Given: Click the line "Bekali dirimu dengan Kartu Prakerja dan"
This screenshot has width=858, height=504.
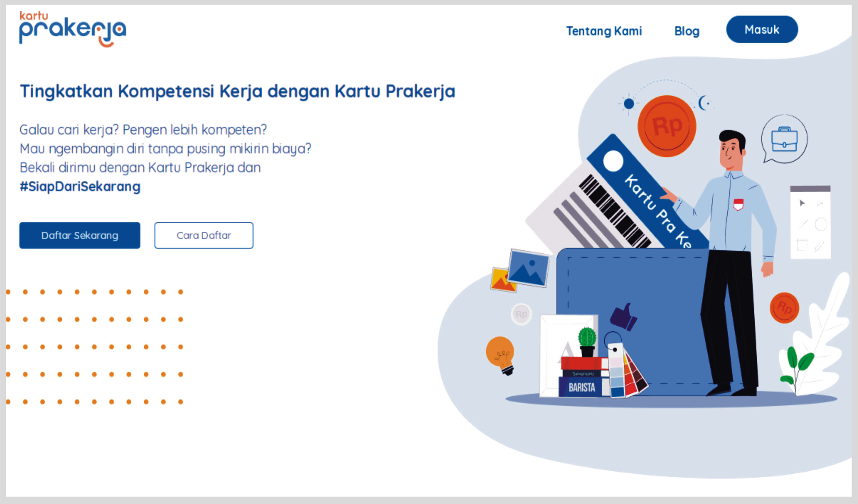Looking at the screenshot, I should tap(140, 167).
